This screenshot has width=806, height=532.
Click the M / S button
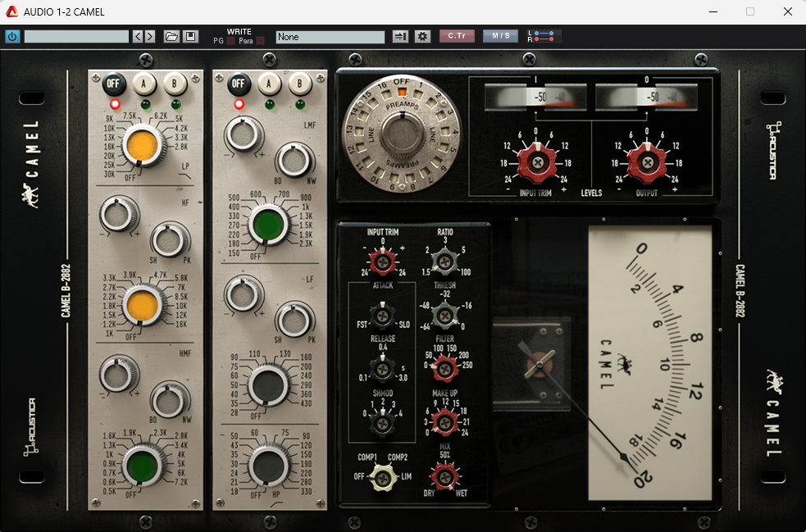501,36
